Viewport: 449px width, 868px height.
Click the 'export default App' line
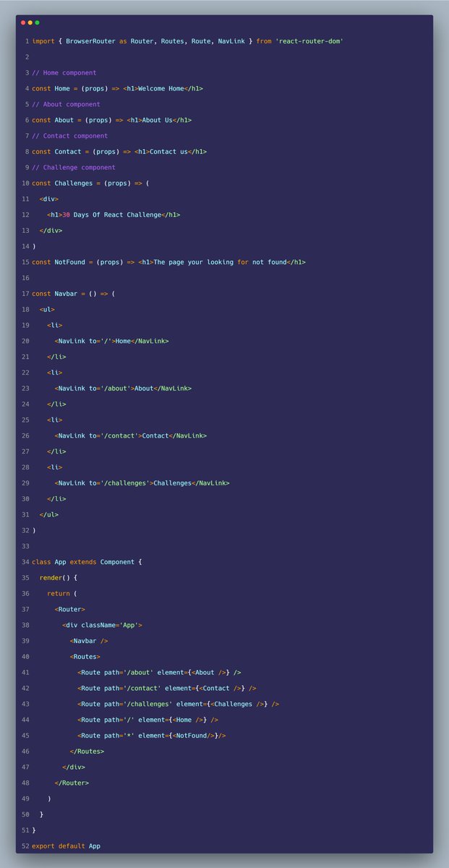click(66, 846)
